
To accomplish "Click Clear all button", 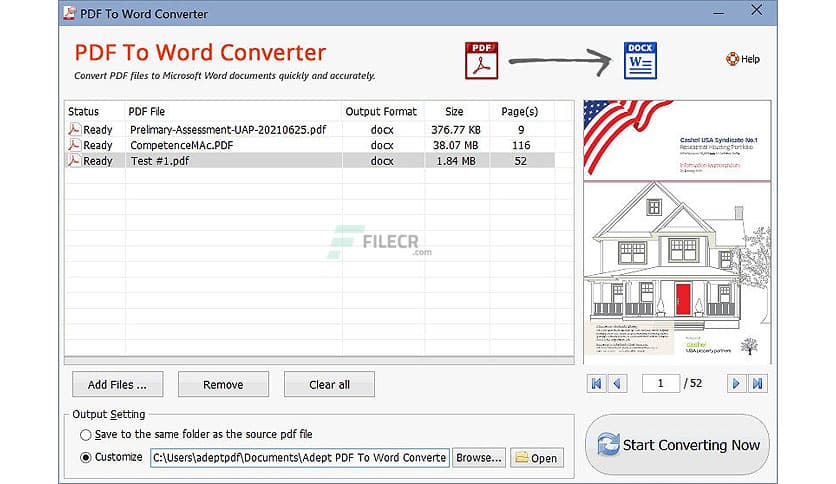I will pos(329,384).
